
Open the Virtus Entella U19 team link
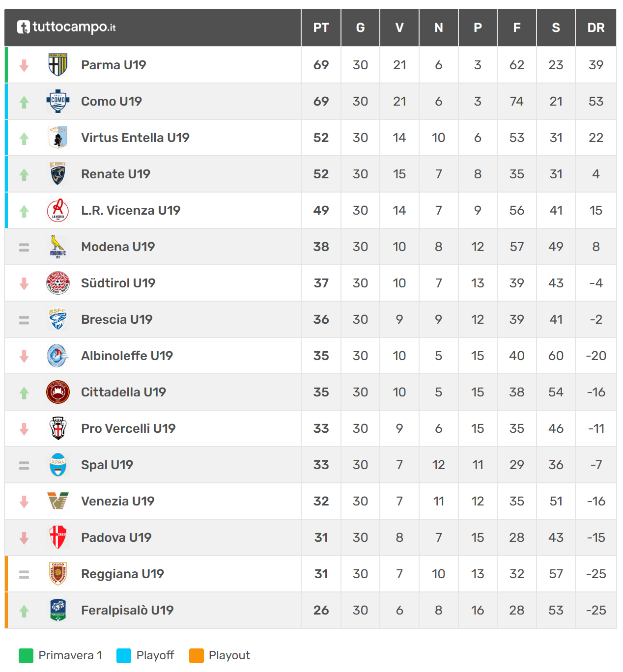tap(135, 138)
